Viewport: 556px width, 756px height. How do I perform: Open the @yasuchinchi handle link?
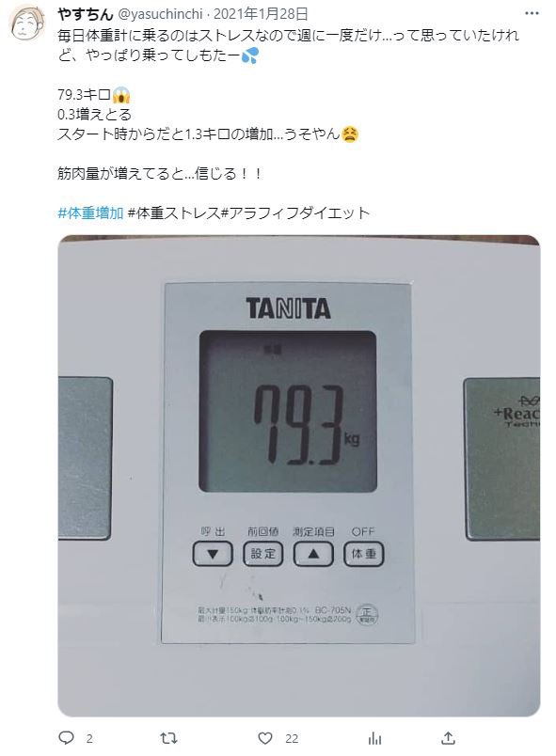[x=160, y=14]
